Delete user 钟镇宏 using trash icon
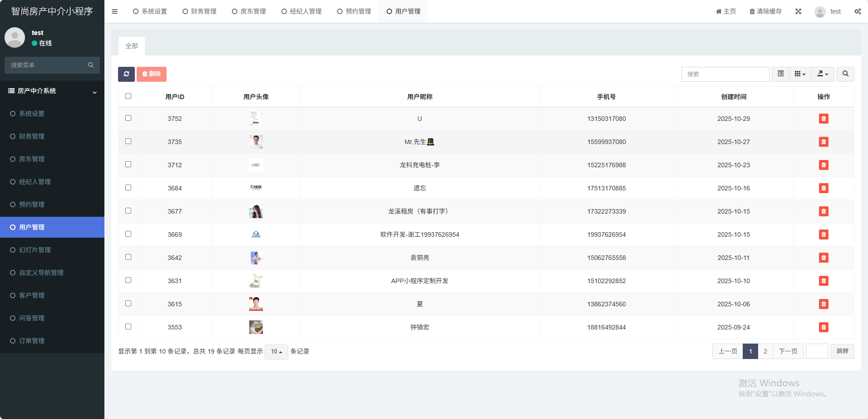This screenshot has width=868, height=419. 823,327
